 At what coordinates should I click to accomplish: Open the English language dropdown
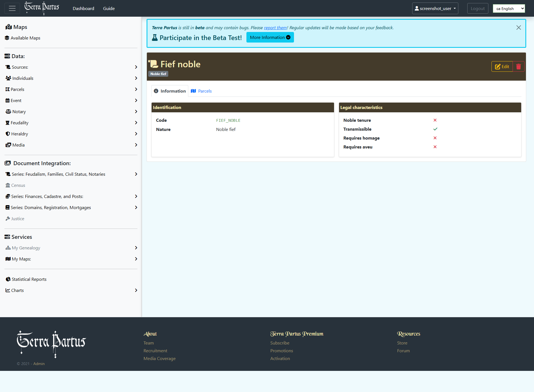coord(509,9)
